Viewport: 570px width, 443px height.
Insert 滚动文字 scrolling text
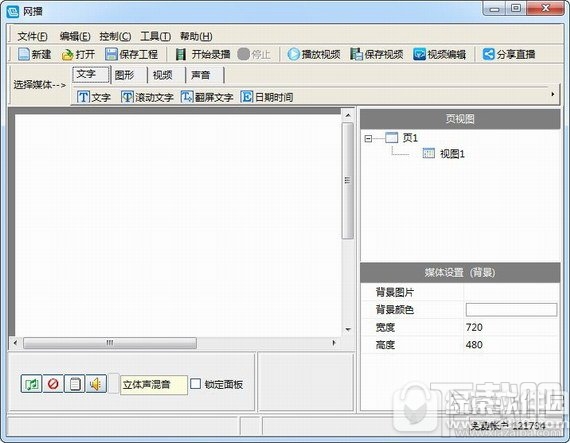(147, 97)
